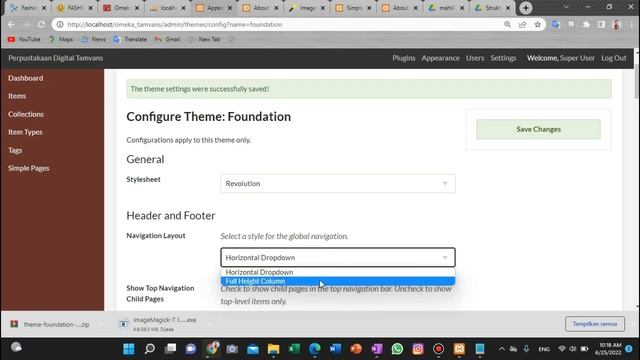
Task: Open the Chrome profile avatar
Action: point(616,24)
